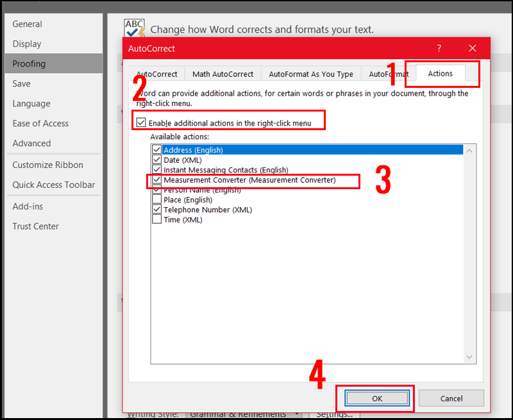Click the Cancel button
This screenshot has width=513, height=420.
pyautogui.click(x=451, y=398)
